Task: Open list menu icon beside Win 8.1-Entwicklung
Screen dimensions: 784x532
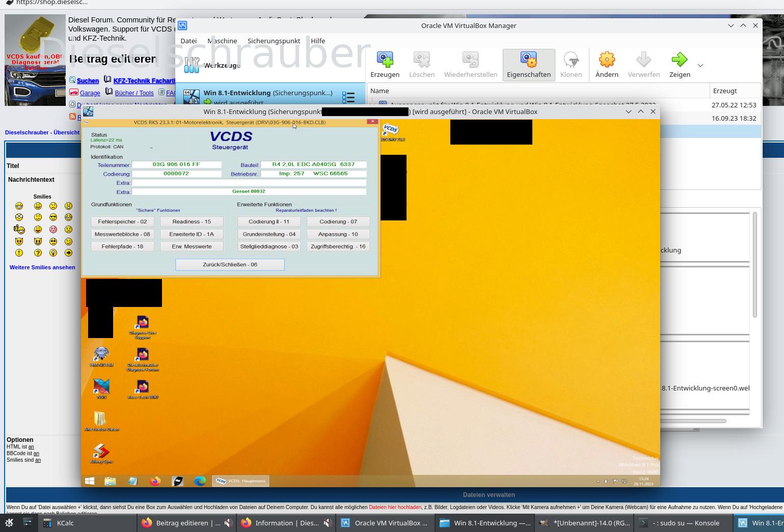Action: [348, 97]
